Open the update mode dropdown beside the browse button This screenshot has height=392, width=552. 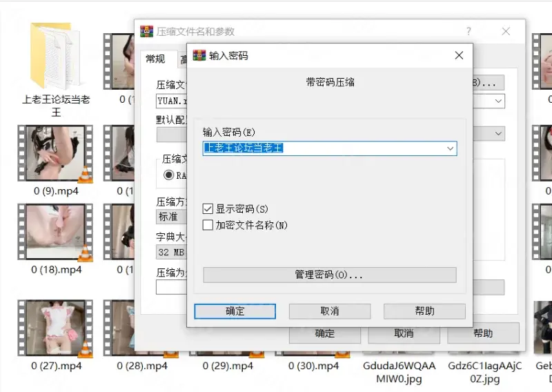498,101
